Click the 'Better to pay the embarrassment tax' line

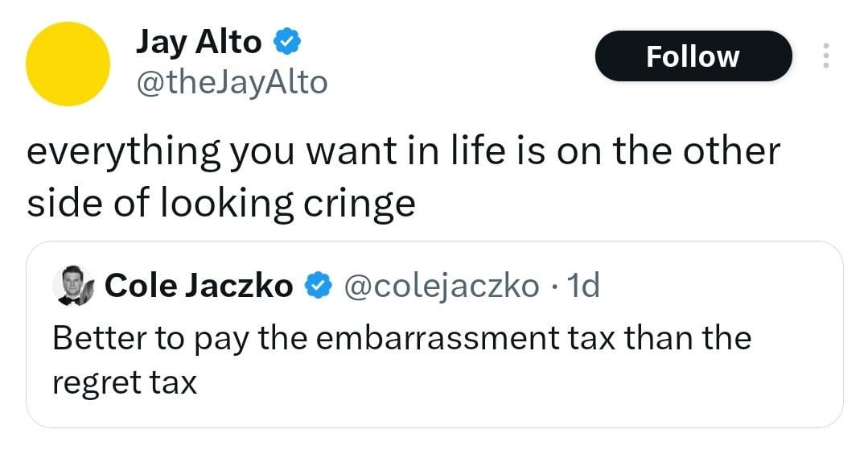click(x=401, y=337)
